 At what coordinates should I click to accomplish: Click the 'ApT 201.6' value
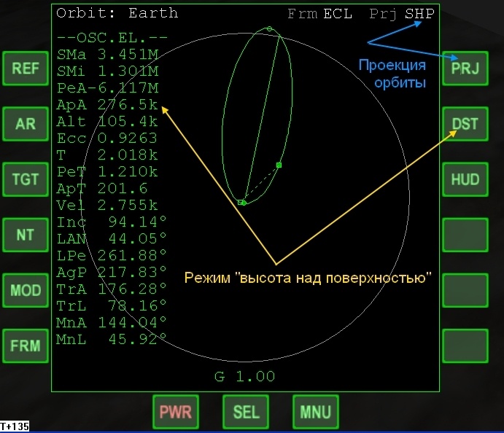[x=102, y=189]
